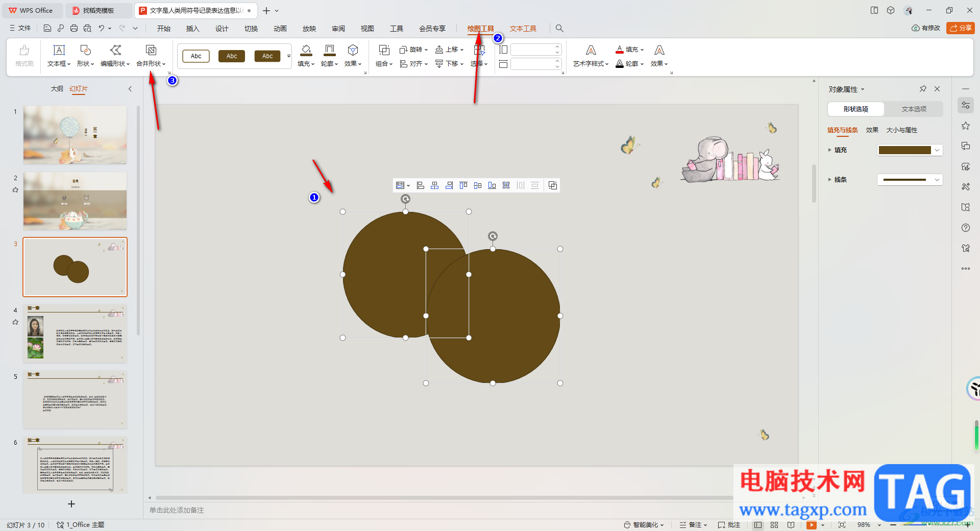Open the File (文件) menu

[x=20, y=28]
